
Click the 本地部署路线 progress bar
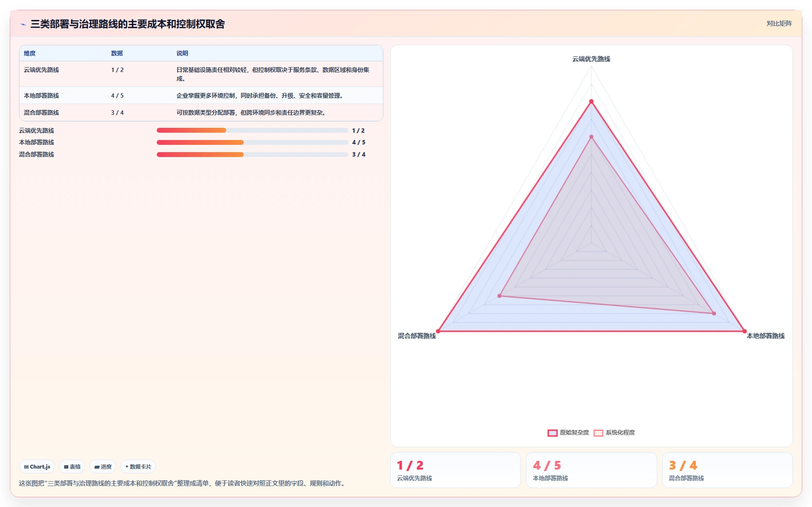pyautogui.click(x=252, y=142)
